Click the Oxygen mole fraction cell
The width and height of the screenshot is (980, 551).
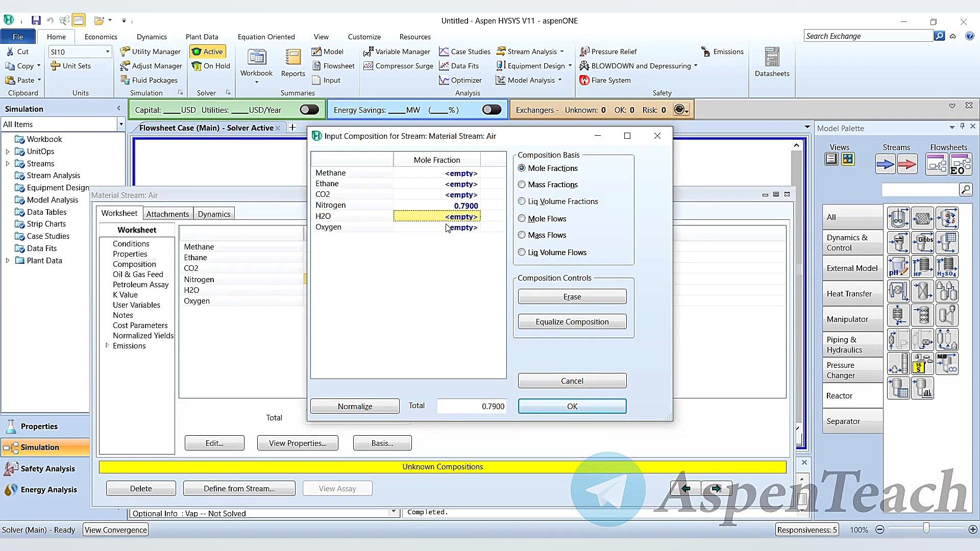(437, 228)
